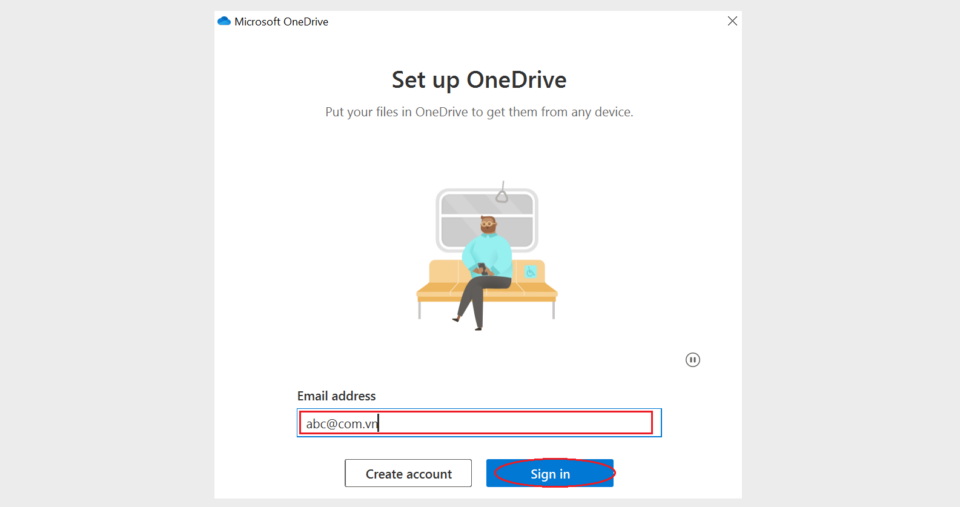The image size is (960, 507).
Task: Click the "Put your files in OneDrive" subtitle
Action: [x=479, y=112]
